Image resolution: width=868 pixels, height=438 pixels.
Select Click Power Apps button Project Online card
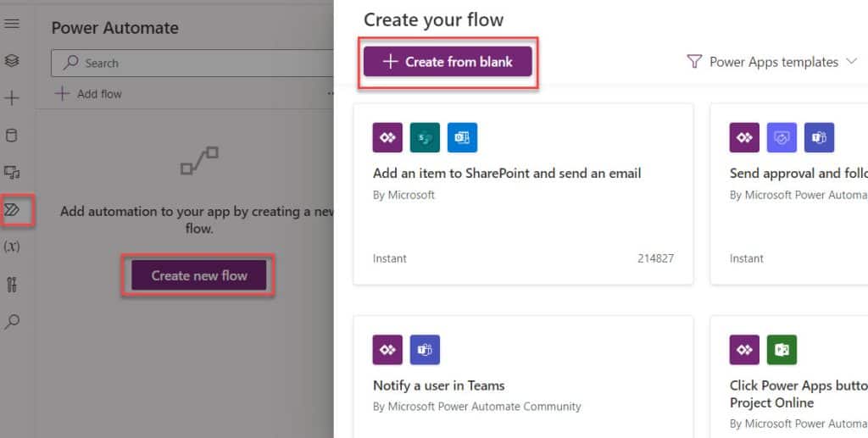click(x=789, y=377)
